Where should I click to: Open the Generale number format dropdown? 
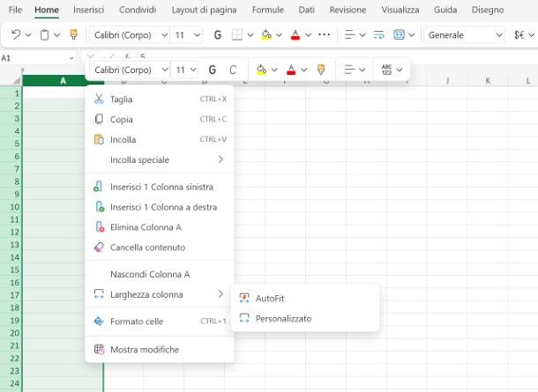click(x=465, y=35)
